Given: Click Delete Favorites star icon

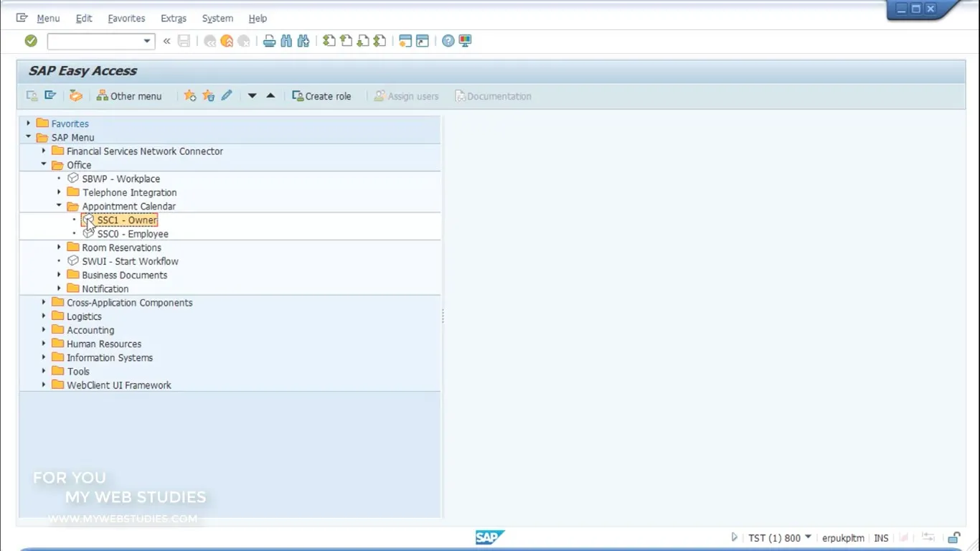Looking at the screenshot, I should pos(208,95).
